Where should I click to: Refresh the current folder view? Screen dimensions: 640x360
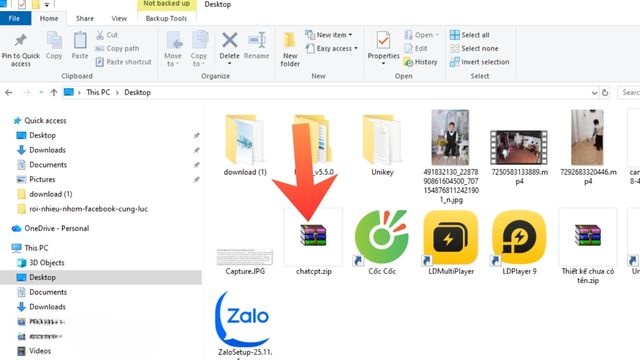tap(605, 93)
